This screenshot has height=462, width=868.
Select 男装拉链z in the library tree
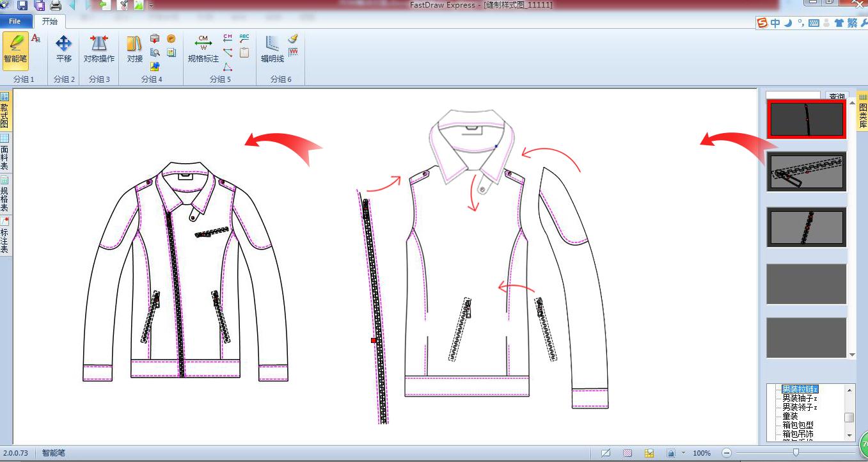[x=800, y=389]
